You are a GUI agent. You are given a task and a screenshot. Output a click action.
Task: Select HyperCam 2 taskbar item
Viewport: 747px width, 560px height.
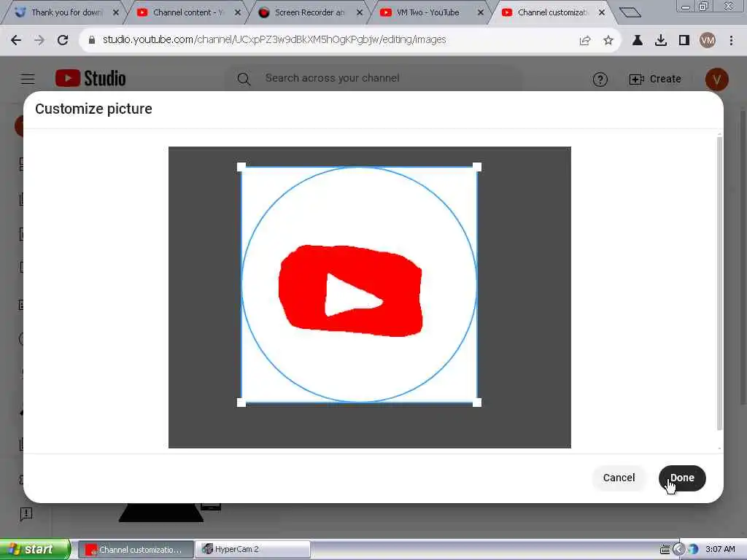tap(253, 550)
